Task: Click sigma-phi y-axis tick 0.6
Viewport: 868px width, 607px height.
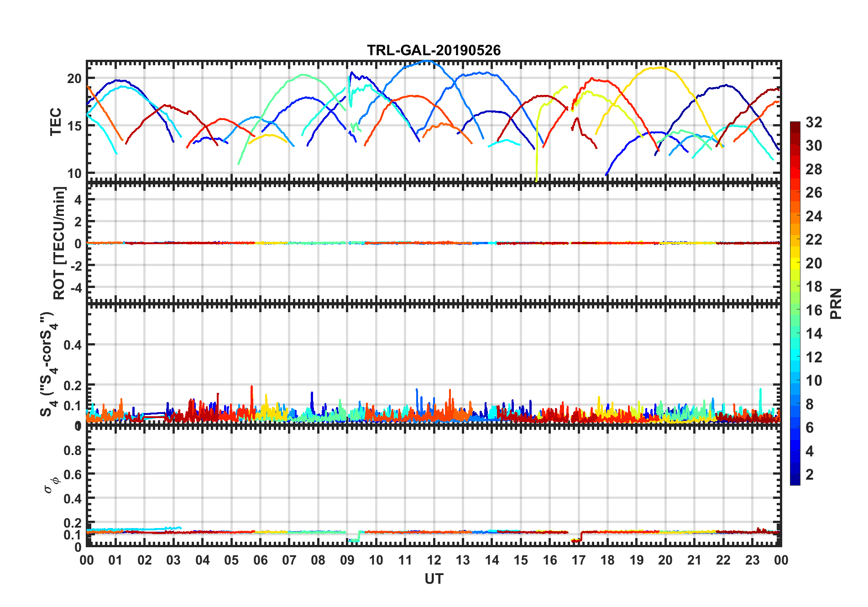Action: tap(73, 474)
